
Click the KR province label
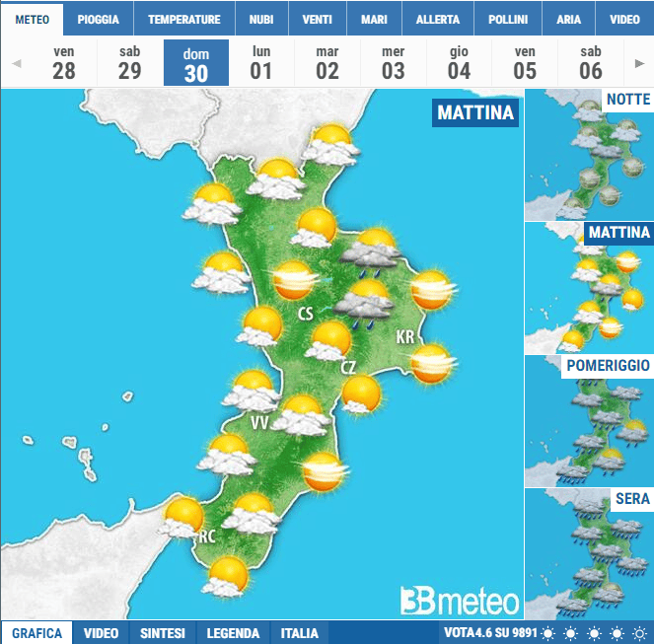click(405, 337)
